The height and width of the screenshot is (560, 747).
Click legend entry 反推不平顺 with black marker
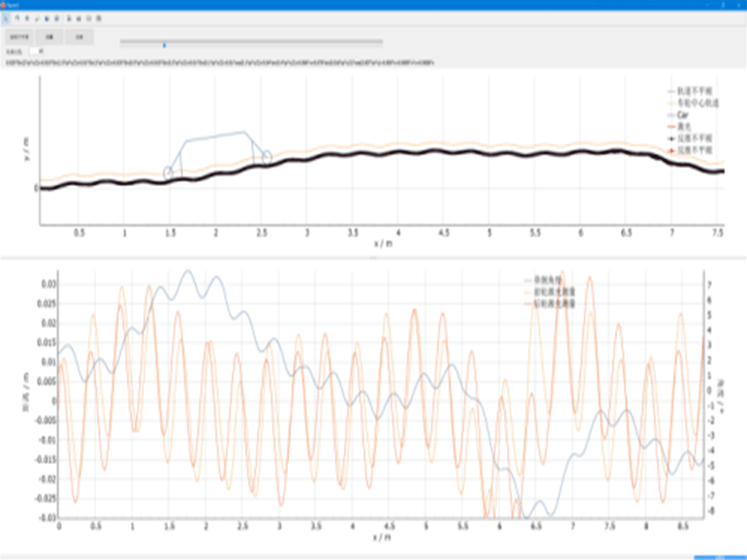[x=690, y=138]
